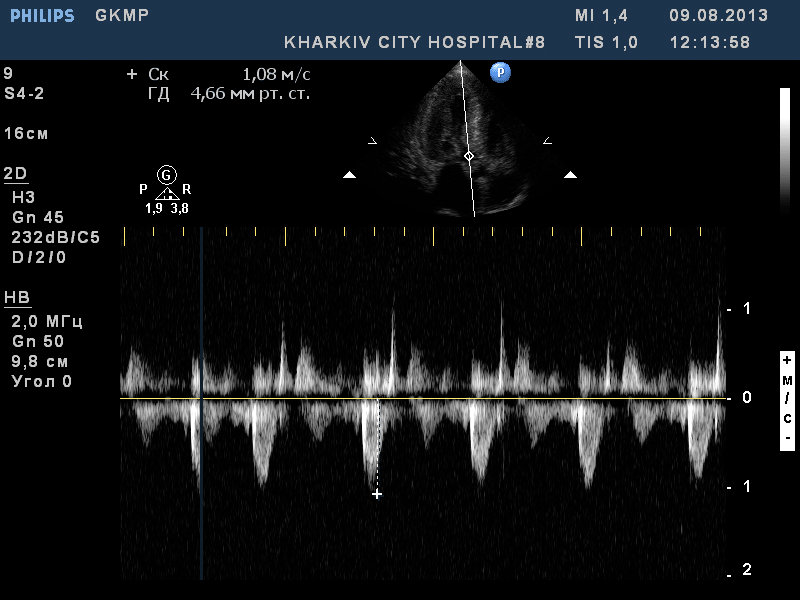Click the yellow Doppler baseline
This screenshot has width=800, height=600.
point(420,399)
